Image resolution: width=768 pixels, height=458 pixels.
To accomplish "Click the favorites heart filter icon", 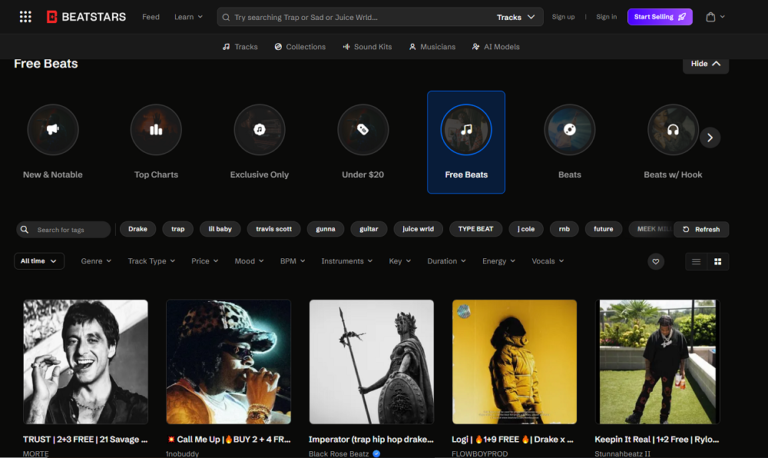I will click(x=656, y=262).
